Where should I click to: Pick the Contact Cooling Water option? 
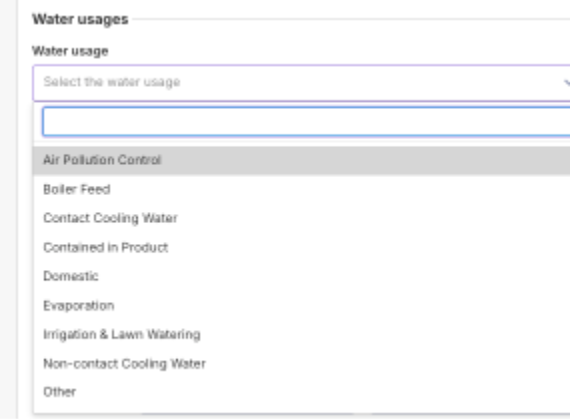click(x=301, y=218)
